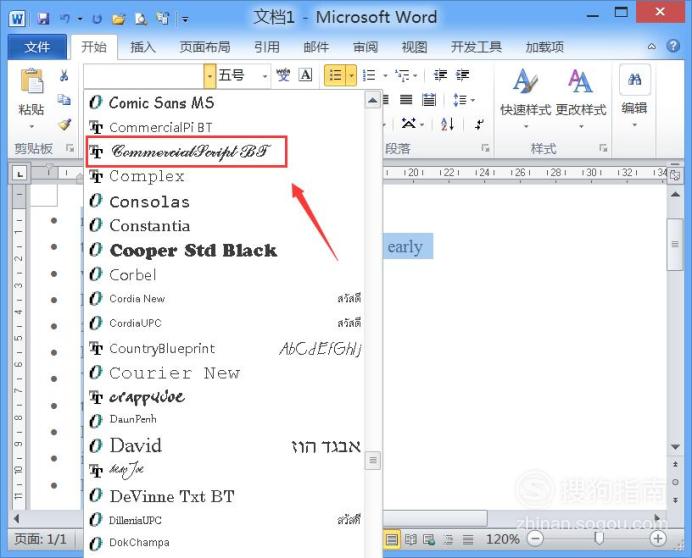Screen dimensions: 692x558
Task: Select the Comic Sans MS font
Action: [224, 102]
